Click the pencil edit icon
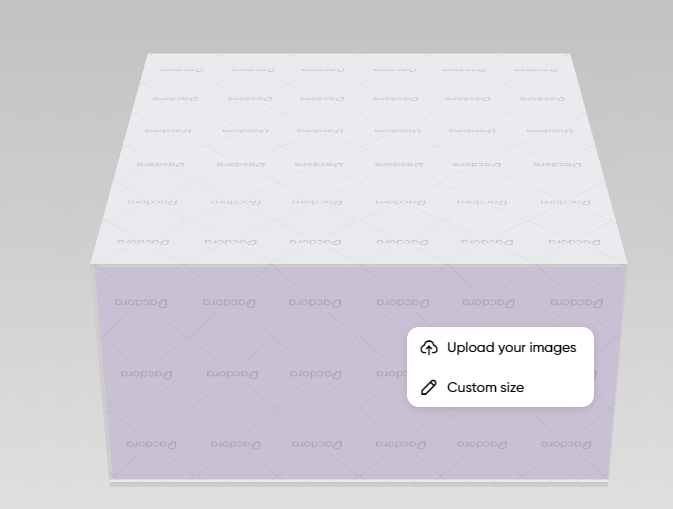This screenshot has height=509, width=673. [428, 387]
